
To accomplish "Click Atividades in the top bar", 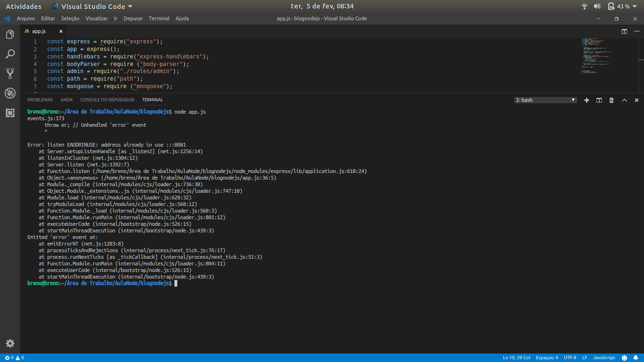I will 24,6.
